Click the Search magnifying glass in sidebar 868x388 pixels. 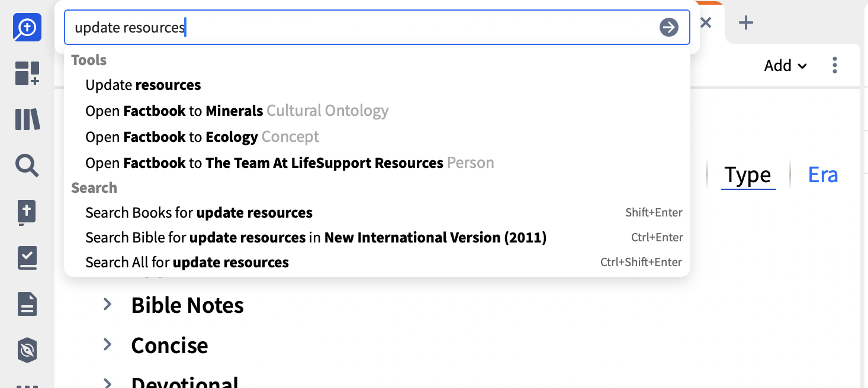click(x=27, y=166)
